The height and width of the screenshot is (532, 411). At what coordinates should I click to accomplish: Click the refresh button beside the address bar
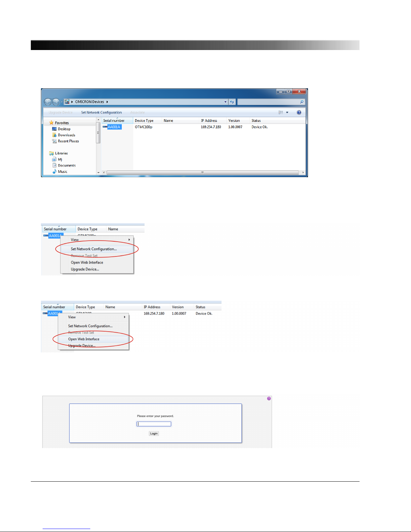pos(232,102)
